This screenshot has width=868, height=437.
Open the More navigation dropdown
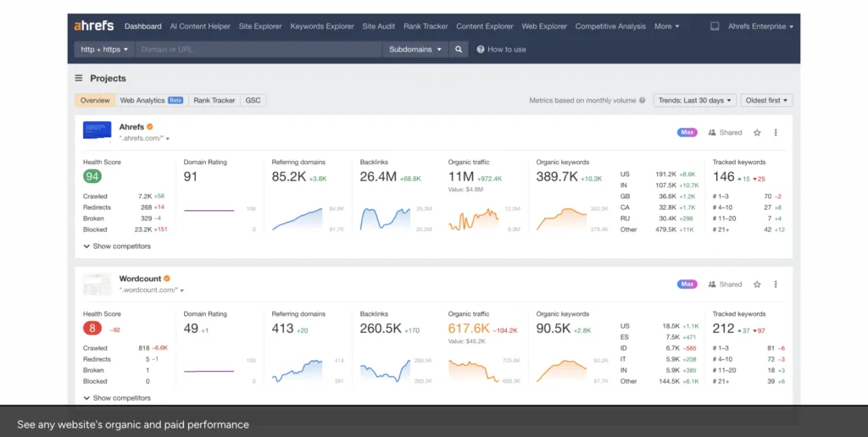(666, 26)
